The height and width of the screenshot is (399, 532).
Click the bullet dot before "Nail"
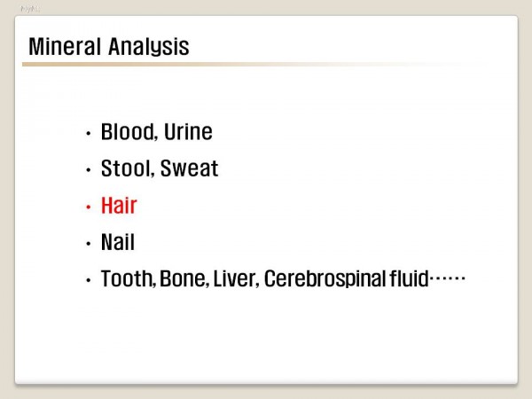[89, 244]
